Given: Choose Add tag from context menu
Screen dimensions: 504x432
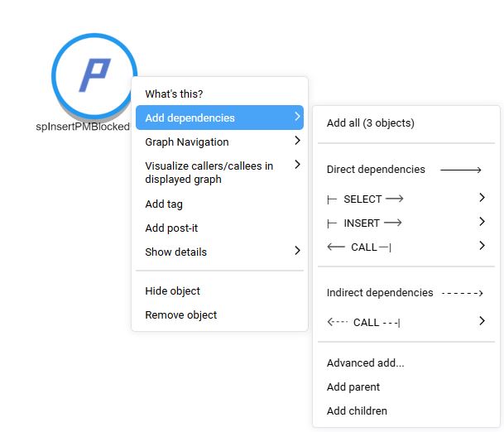Looking at the screenshot, I should pos(164,204).
